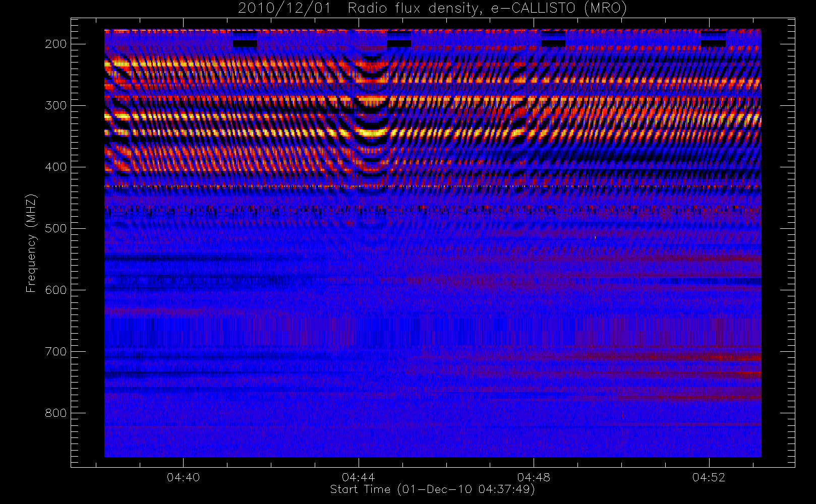Click the 04:40 time axis label

point(183,477)
